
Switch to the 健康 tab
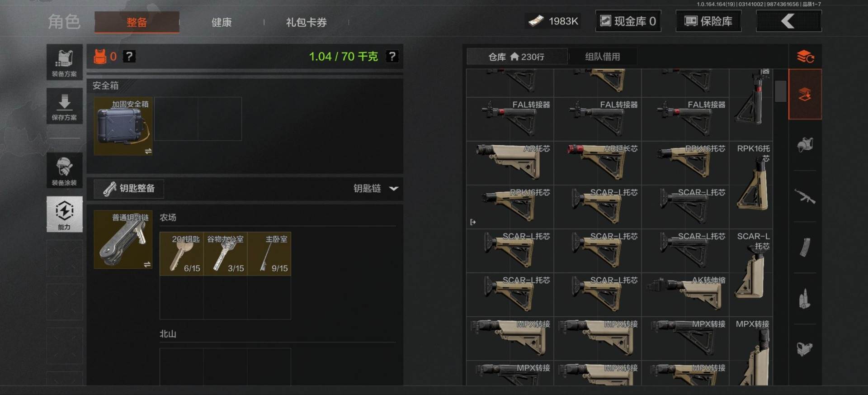point(222,22)
